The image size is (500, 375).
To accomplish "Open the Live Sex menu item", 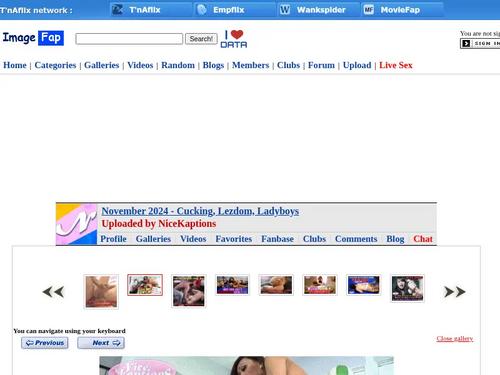I will pyautogui.click(x=396, y=65).
